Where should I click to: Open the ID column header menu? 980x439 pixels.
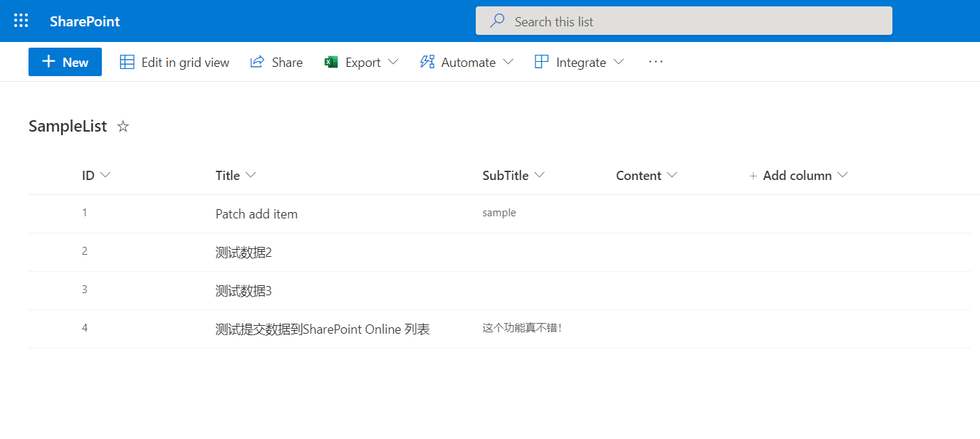pos(96,176)
